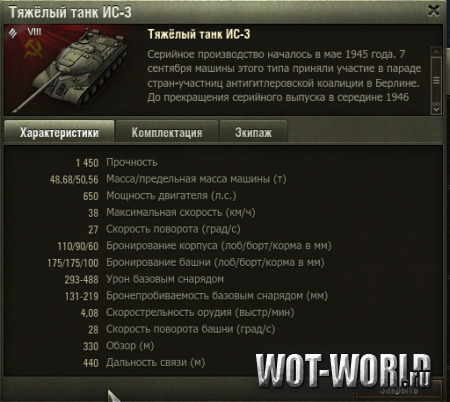Click the Дальность связи stat row
450x402 pixels.
click(144, 363)
